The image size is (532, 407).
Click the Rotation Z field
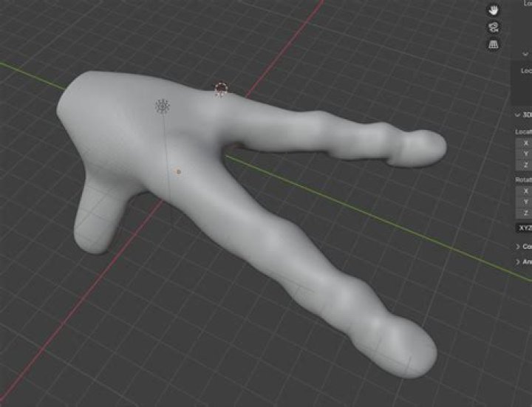(524, 213)
